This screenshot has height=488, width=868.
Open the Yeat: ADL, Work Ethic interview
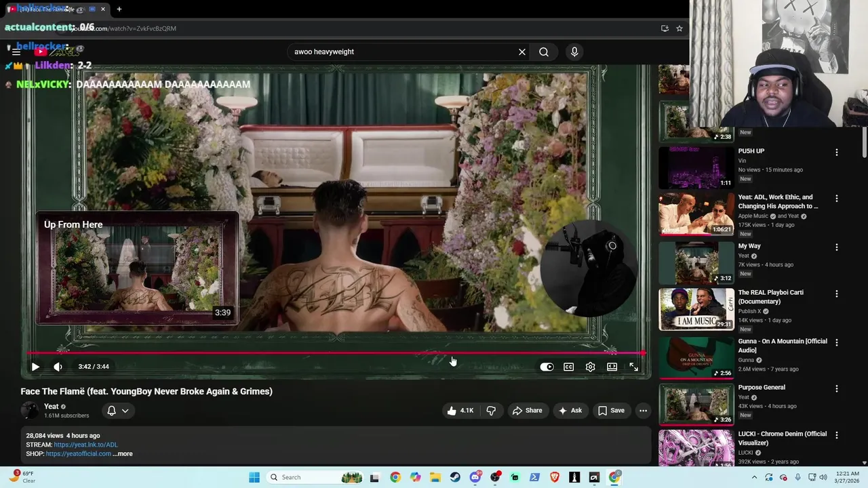[x=696, y=214]
